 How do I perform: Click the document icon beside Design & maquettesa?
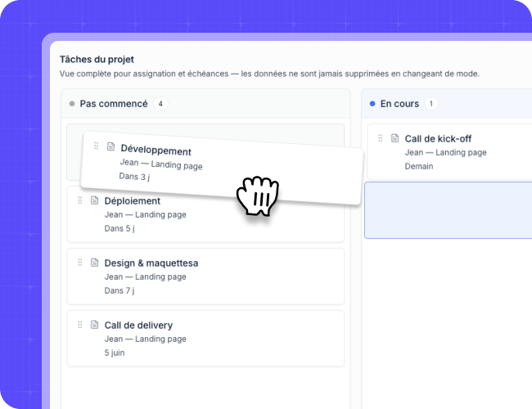point(95,263)
